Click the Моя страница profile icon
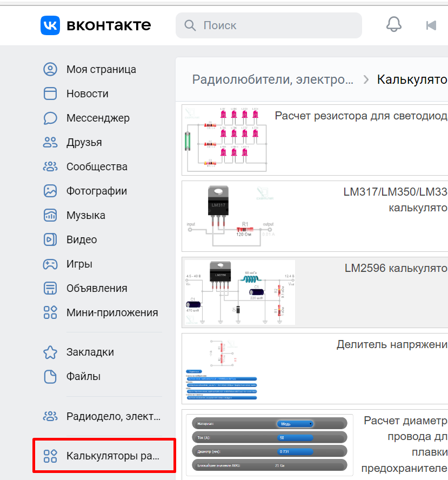This screenshot has width=448, height=480. click(50, 69)
